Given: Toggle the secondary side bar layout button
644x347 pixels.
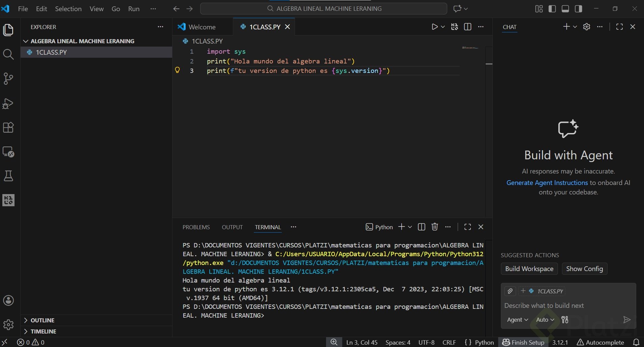Looking at the screenshot, I should [x=579, y=9].
